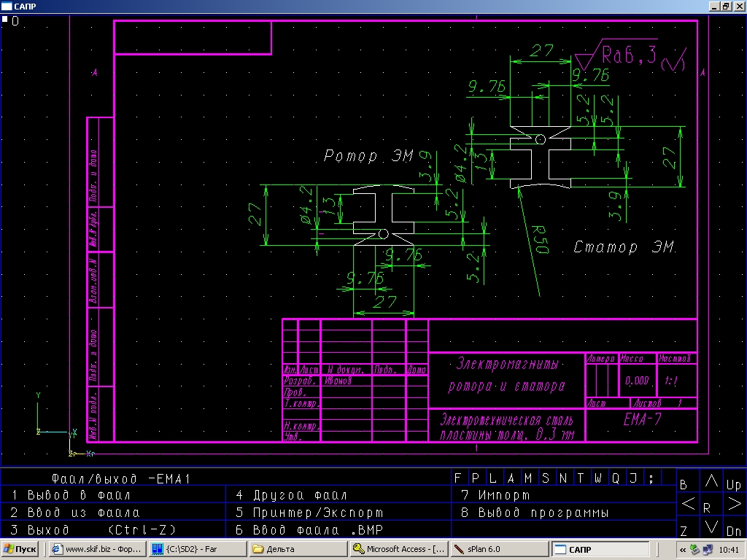Select menu item 2 Ввод из файла
747x560 pixels.
(75, 513)
